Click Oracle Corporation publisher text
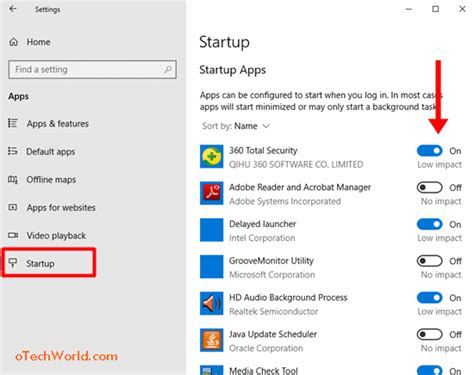The width and height of the screenshot is (474, 375). pos(266,348)
